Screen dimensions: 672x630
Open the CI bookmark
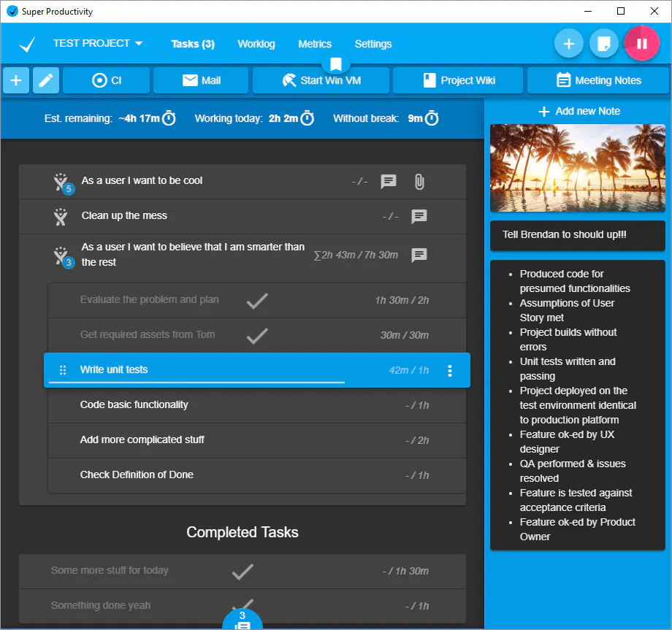coord(107,80)
